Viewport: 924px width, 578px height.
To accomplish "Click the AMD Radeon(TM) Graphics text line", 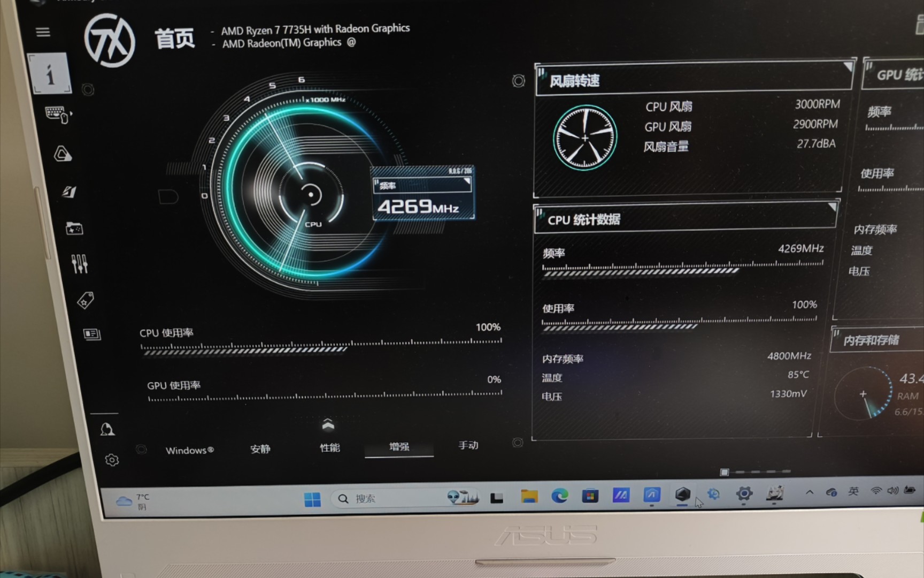I will pos(282,43).
